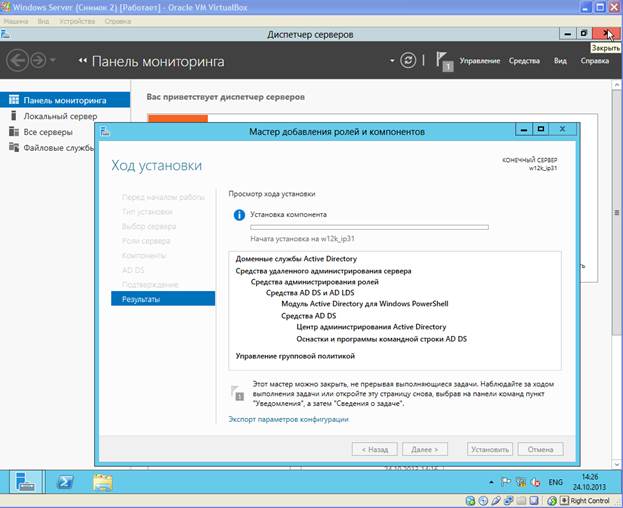This screenshot has height=508, width=623.
Task: Open Экспорт параметров конфигурации link
Action: (x=288, y=419)
